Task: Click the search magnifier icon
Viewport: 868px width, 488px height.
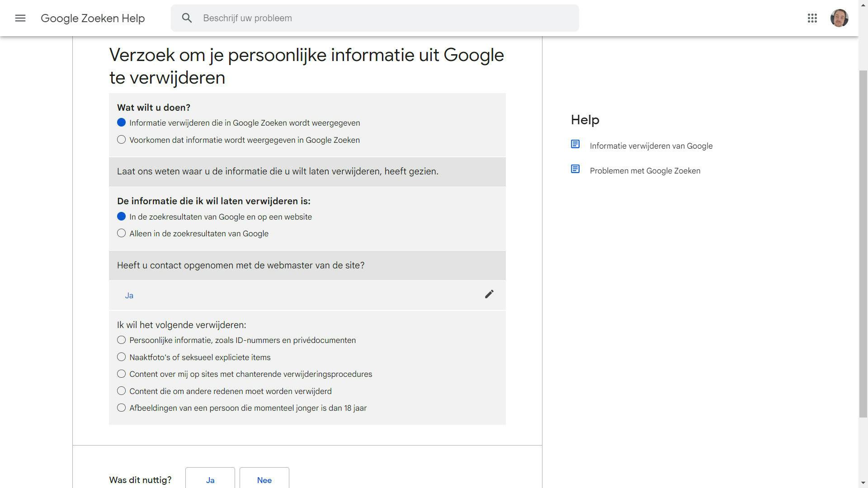Action: [x=187, y=18]
